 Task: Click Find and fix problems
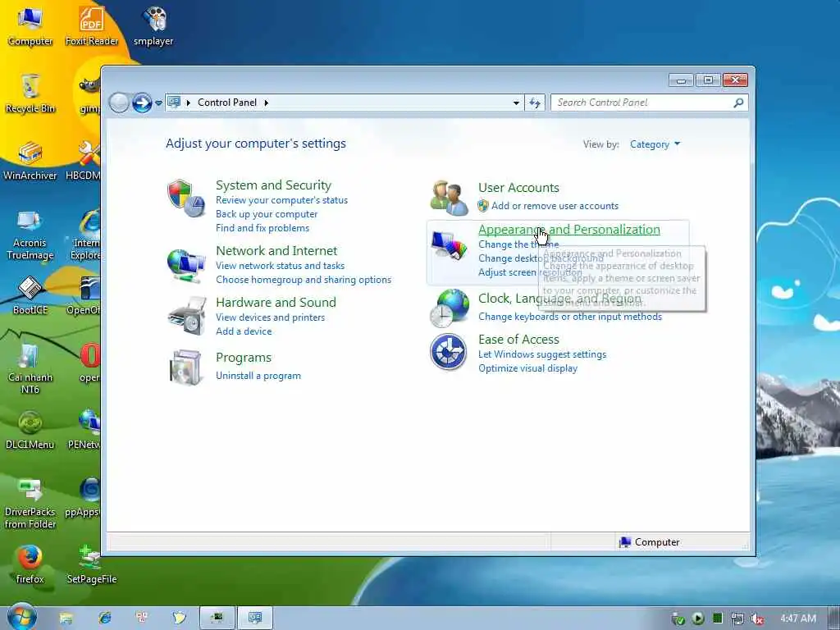[x=262, y=228]
